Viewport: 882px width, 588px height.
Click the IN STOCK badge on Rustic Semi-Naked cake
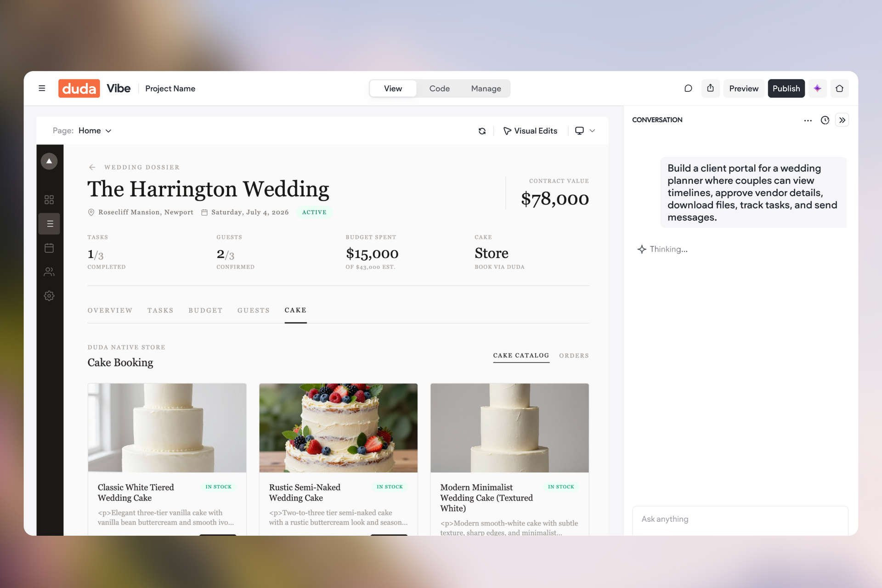pos(390,487)
